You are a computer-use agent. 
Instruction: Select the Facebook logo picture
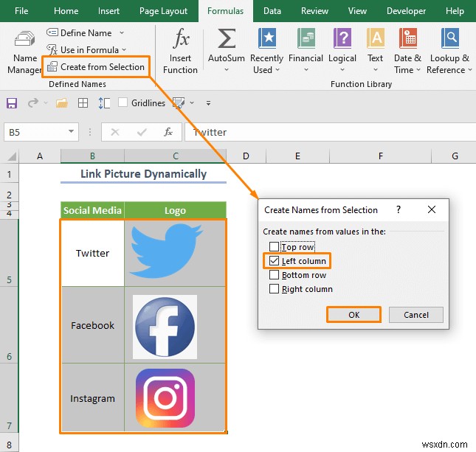tap(165, 327)
